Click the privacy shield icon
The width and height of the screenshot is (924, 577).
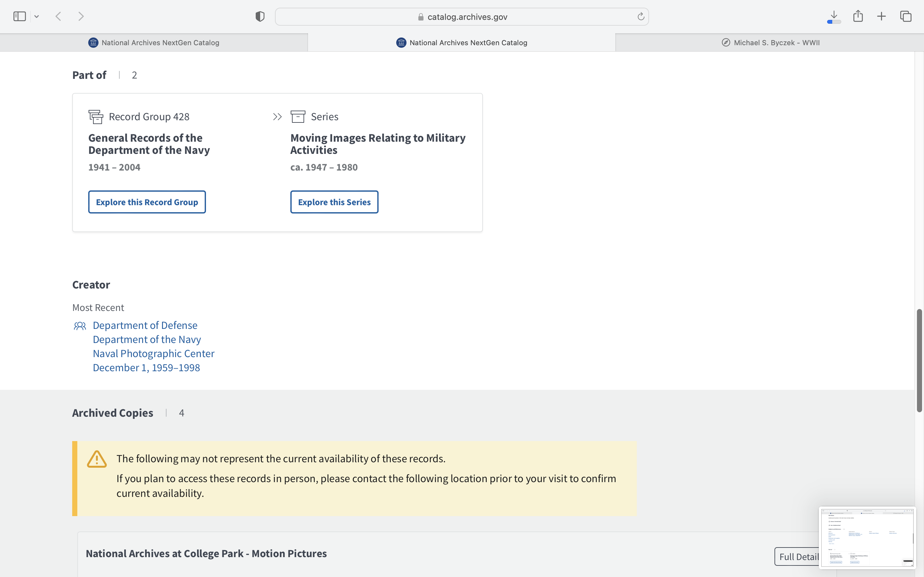[260, 16]
